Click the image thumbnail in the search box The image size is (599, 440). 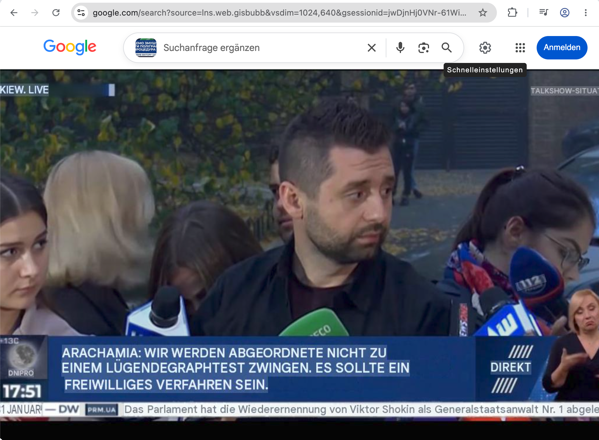point(146,47)
